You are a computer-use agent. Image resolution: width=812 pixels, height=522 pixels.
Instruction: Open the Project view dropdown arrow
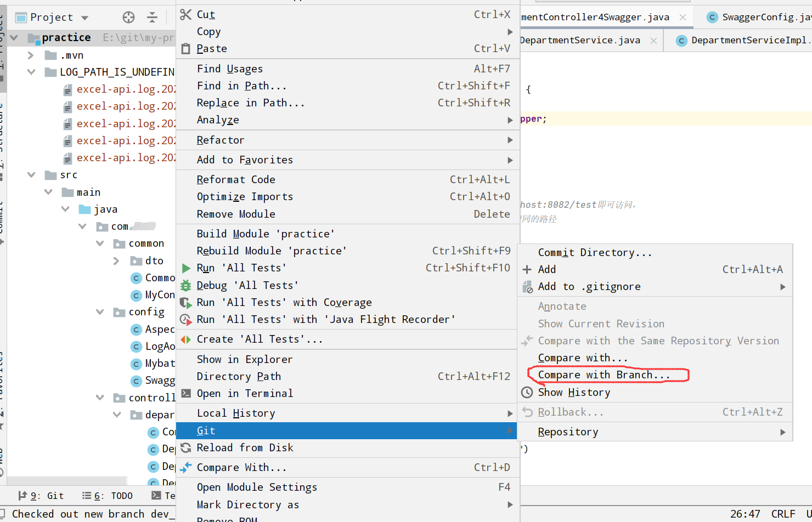pos(84,18)
